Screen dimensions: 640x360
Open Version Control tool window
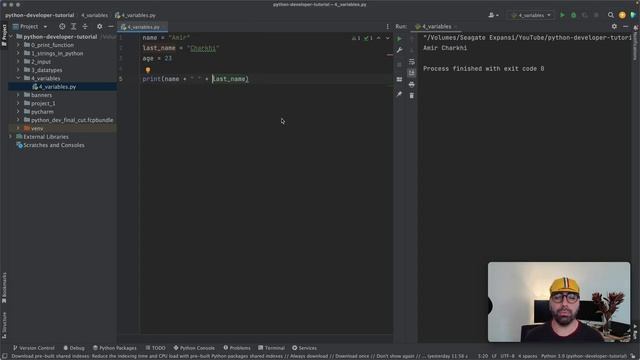(x=33, y=348)
